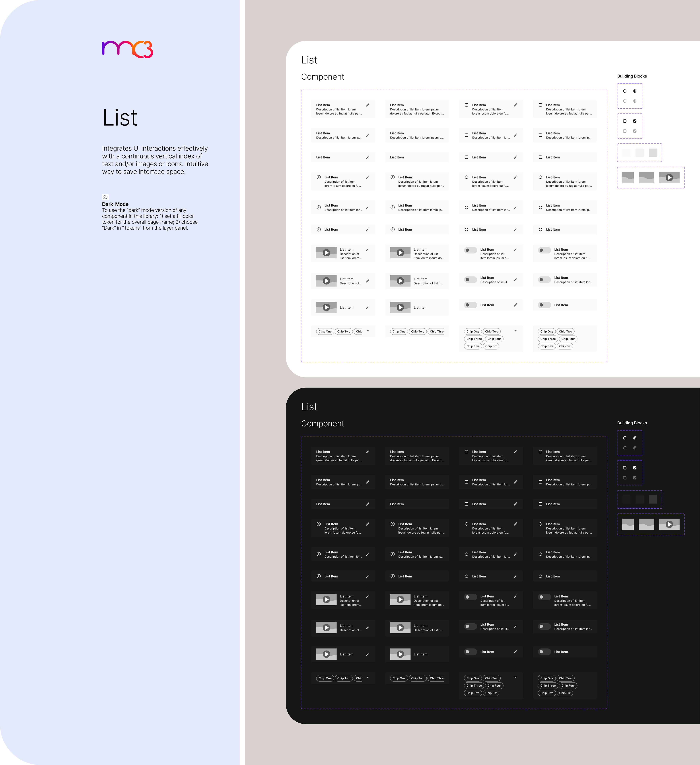Image resolution: width=700 pixels, height=765 pixels.
Task: Light panel: pencil on video item 'list item lorem...'
Action: click(x=367, y=249)
